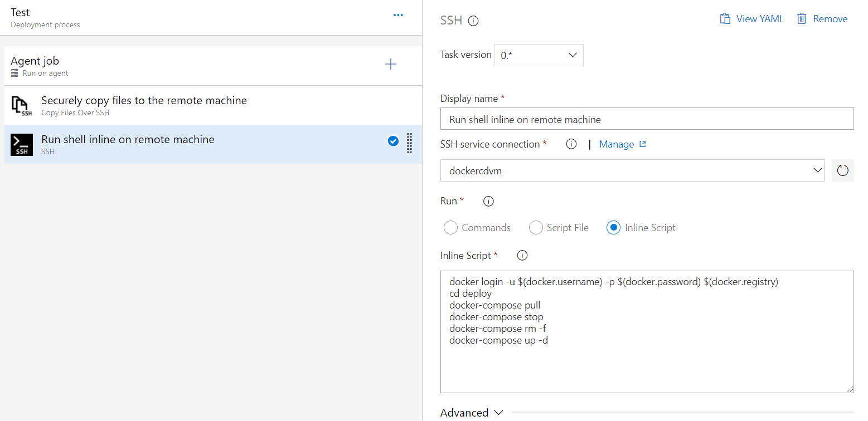Select the Script File radio option
The width and height of the screenshot is (868, 421).
536,228
